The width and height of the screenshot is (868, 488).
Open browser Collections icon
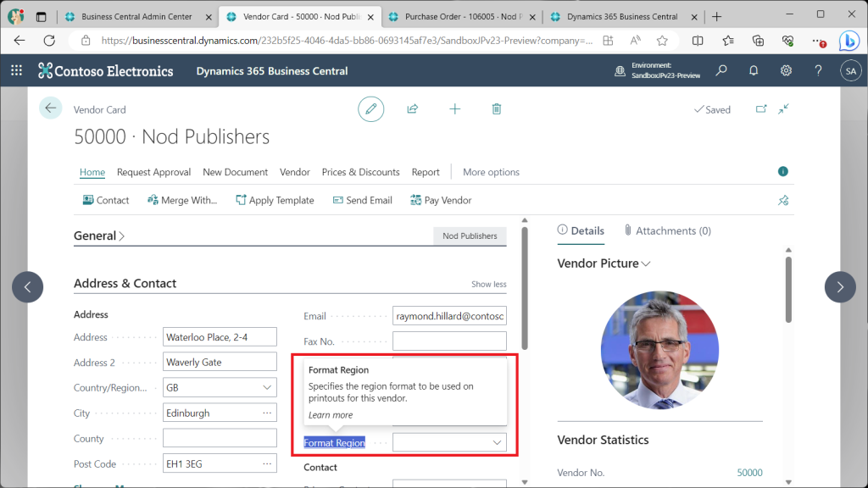758,41
